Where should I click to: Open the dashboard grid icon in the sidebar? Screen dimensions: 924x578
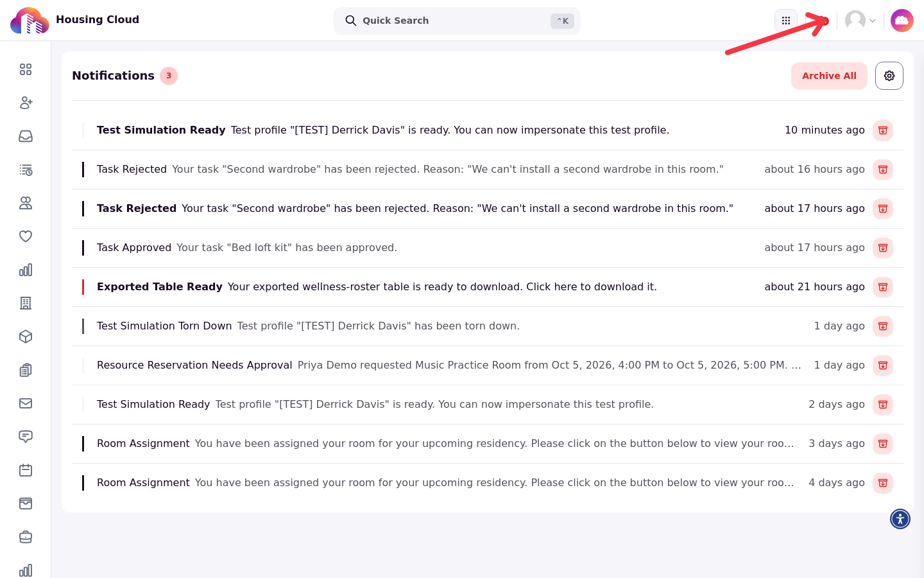(26, 69)
